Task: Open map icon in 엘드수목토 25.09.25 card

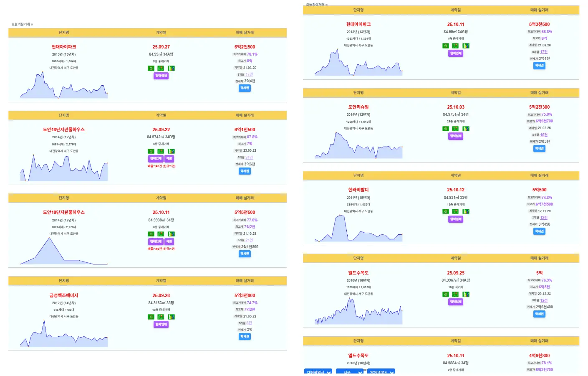Action: coord(455,295)
